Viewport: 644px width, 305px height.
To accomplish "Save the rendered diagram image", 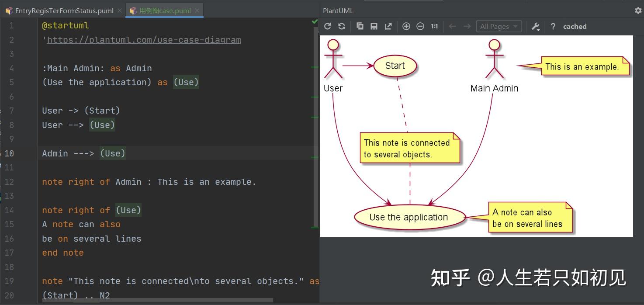I will pos(374,26).
